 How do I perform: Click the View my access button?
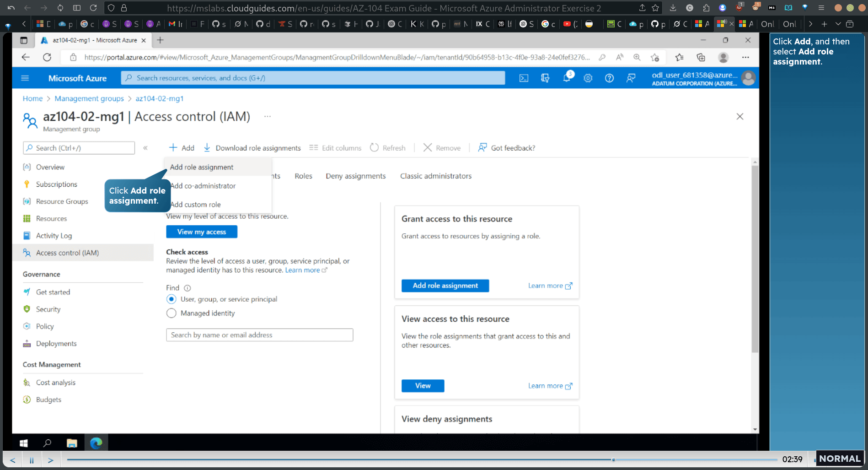[202, 232]
